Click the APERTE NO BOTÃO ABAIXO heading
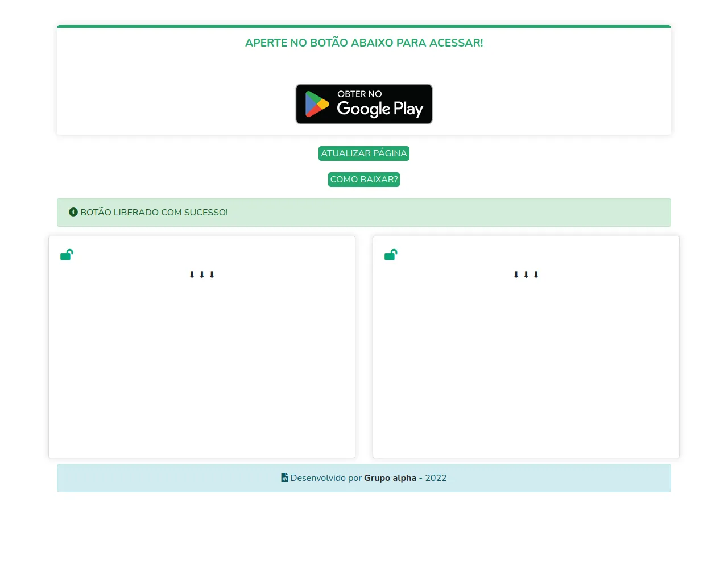Screen dimensions: 728x582 (x=363, y=43)
